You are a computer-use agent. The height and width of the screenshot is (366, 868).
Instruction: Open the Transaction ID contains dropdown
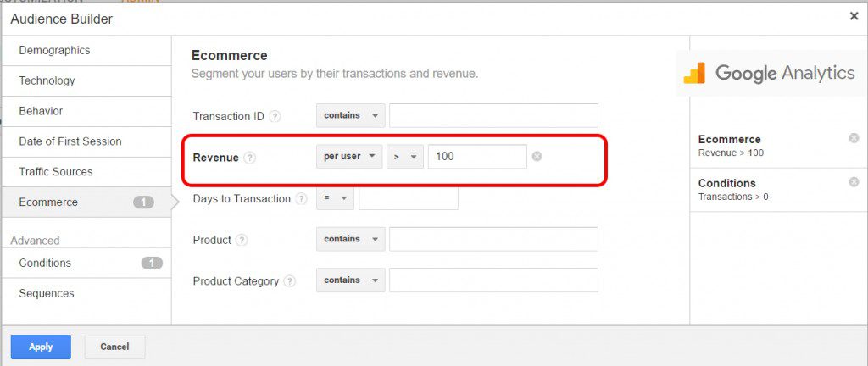pos(350,115)
